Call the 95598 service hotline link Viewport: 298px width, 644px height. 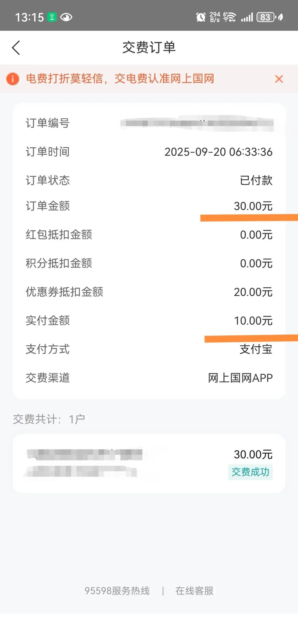point(117,591)
